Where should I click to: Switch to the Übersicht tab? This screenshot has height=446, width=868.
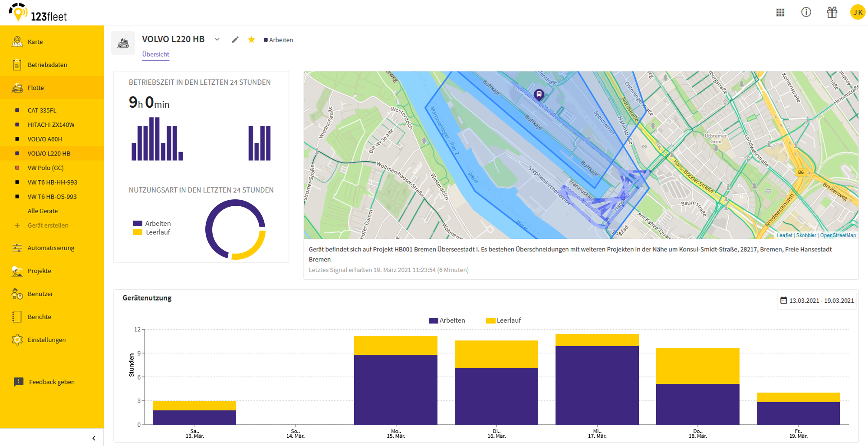(x=156, y=54)
